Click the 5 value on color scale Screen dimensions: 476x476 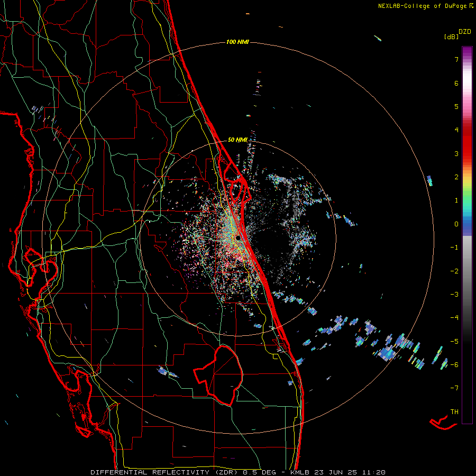pyautogui.click(x=456, y=106)
